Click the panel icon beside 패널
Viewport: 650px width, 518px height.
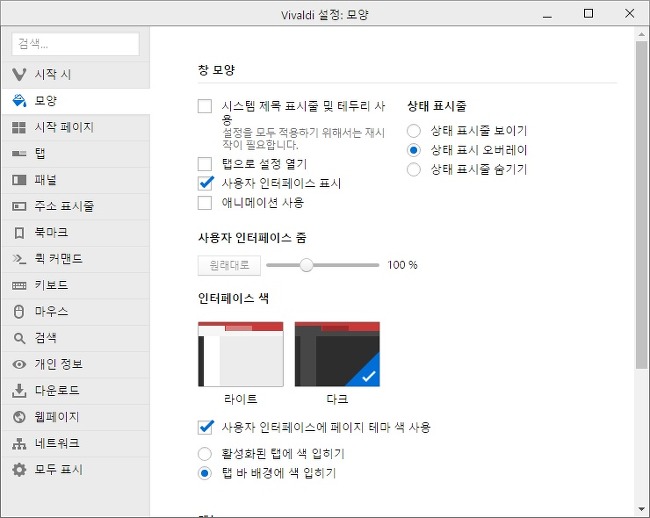(x=19, y=180)
